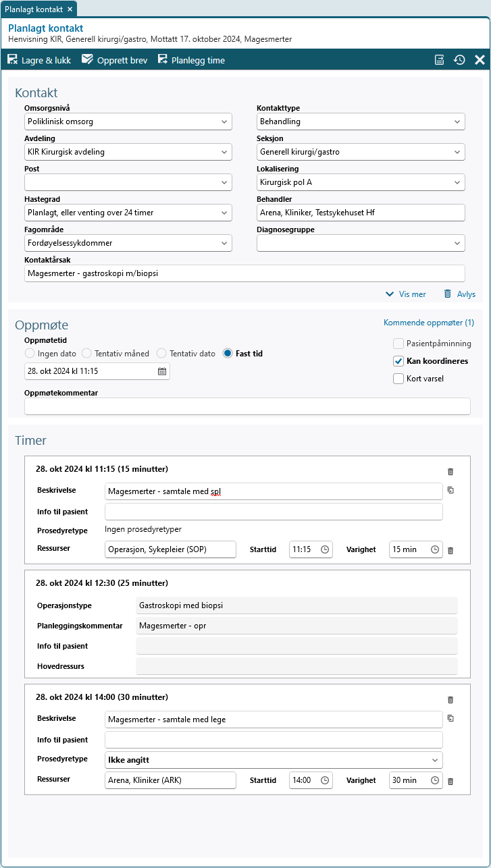Click the copy icon beside the Beskrivelse field

tap(450, 491)
